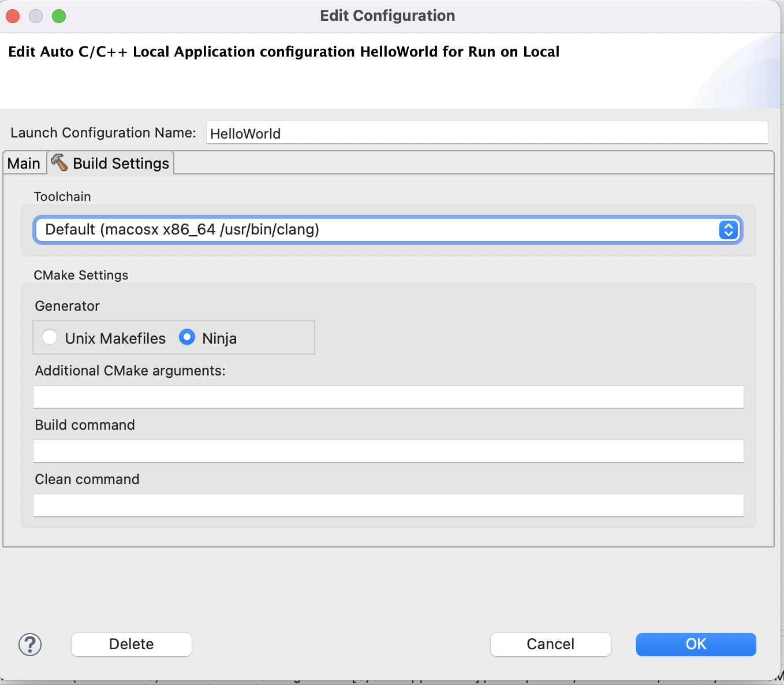The width and height of the screenshot is (784, 685).
Task: Select the Build Settings tab label
Action: [121, 163]
